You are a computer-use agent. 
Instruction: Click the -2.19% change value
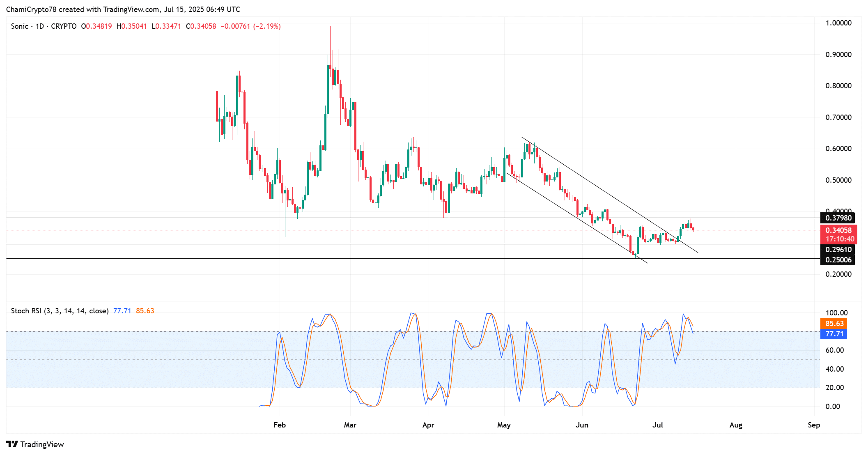click(x=267, y=26)
